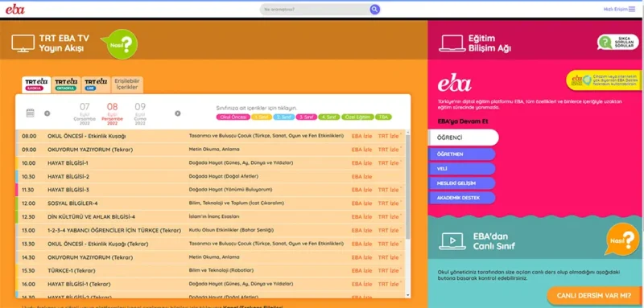
Task: Select date 08 Eylül Perşembe
Action: click(112, 113)
